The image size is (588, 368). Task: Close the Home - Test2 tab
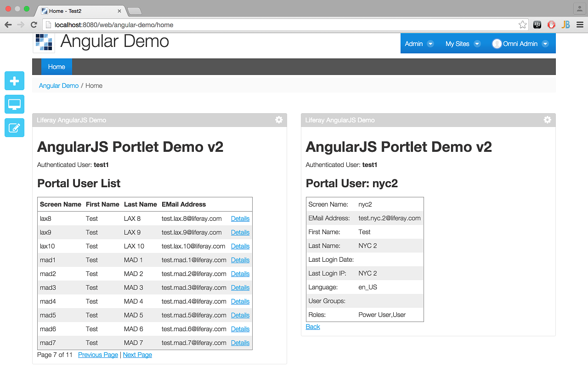119,11
